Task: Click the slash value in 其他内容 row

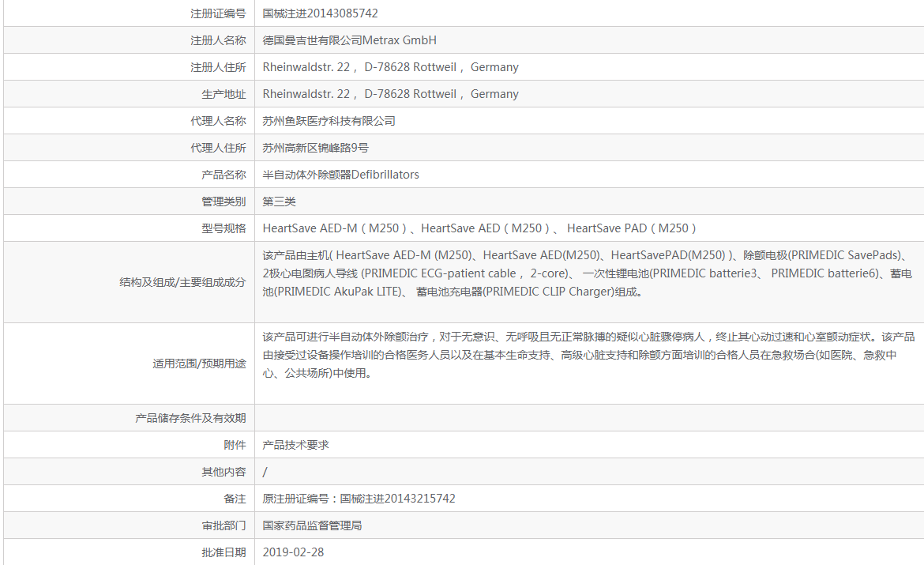Action: pyautogui.click(x=265, y=472)
